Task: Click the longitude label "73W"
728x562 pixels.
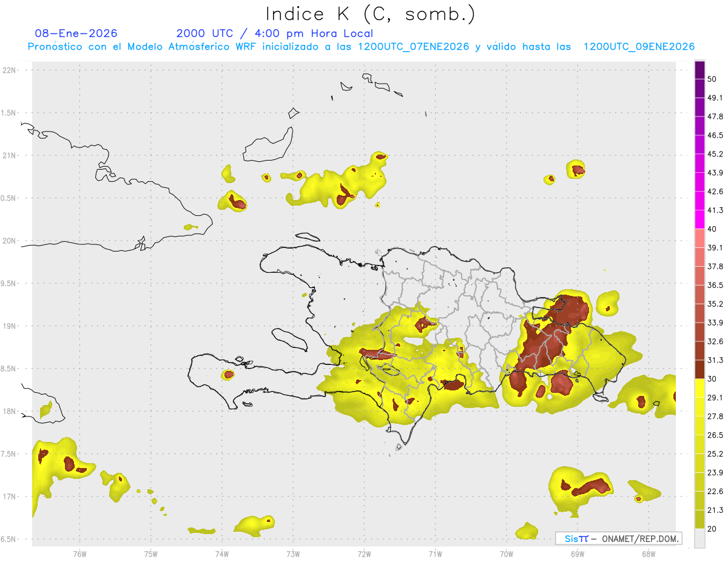Action: coord(293,555)
